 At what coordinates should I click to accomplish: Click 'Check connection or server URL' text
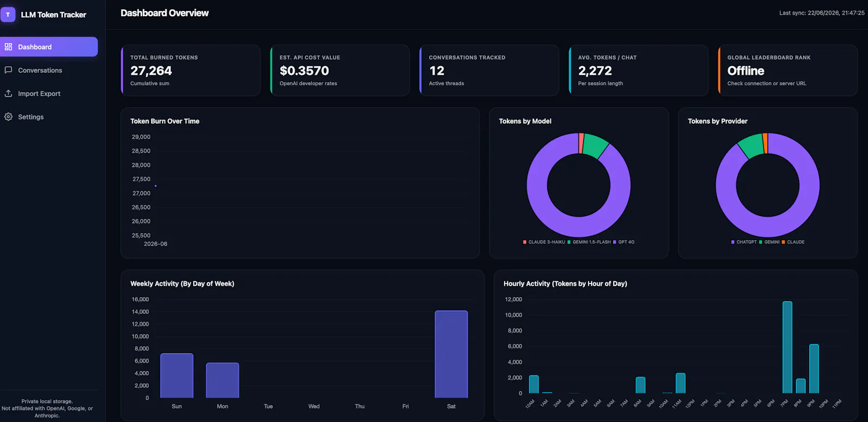[x=767, y=84]
